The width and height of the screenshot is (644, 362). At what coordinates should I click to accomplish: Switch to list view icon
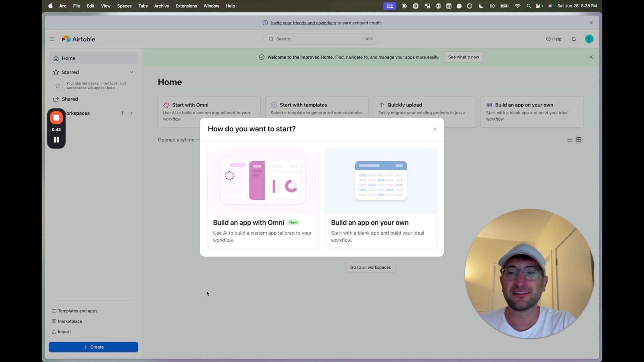[570, 140]
